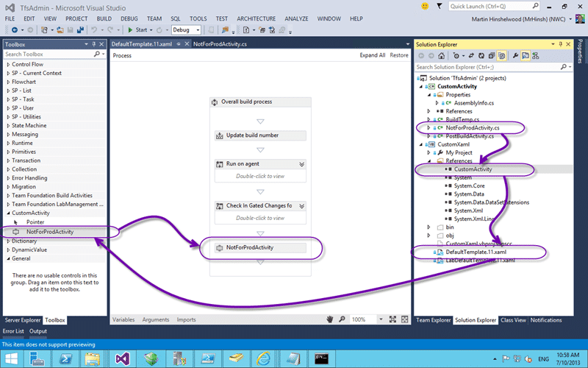Expand the State Machine toolbox group
Image resolution: width=588 pixels, height=368 pixels.
tap(8, 125)
